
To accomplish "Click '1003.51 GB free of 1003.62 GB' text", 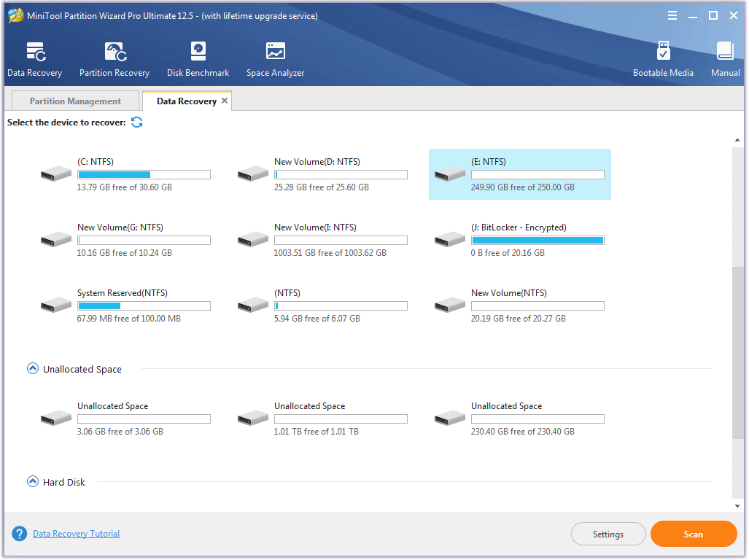I will tap(330, 252).
